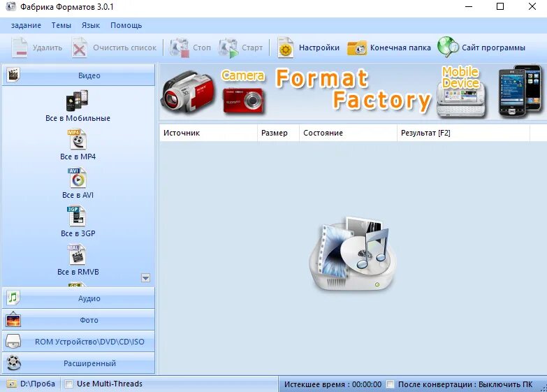The image size is (547, 392).
Task: Select the Все в AVI icon
Action: (x=77, y=177)
